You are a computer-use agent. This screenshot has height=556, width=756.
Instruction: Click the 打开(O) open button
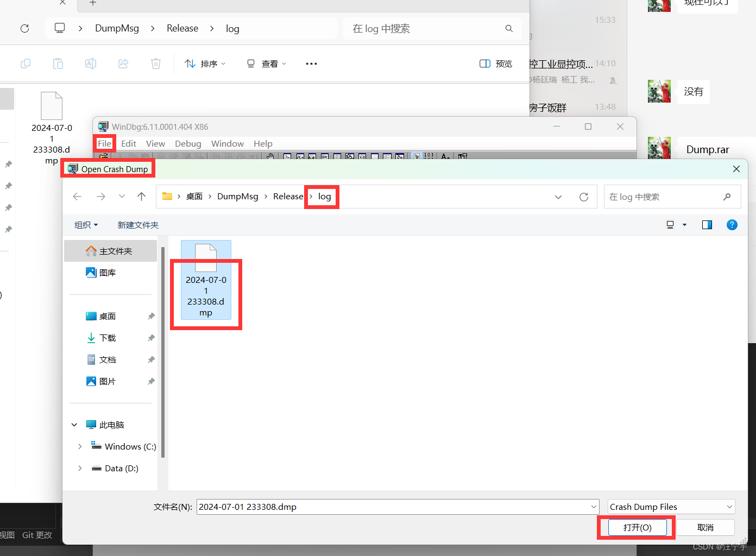click(637, 527)
